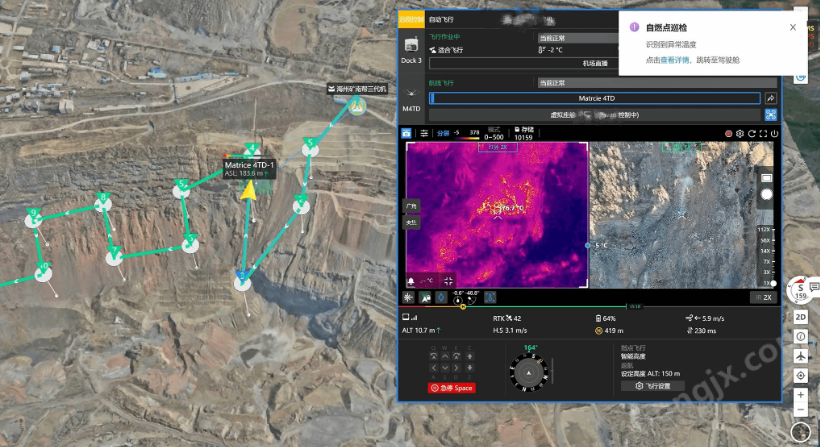Select the M4TD aircraft tab

pos(412,98)
